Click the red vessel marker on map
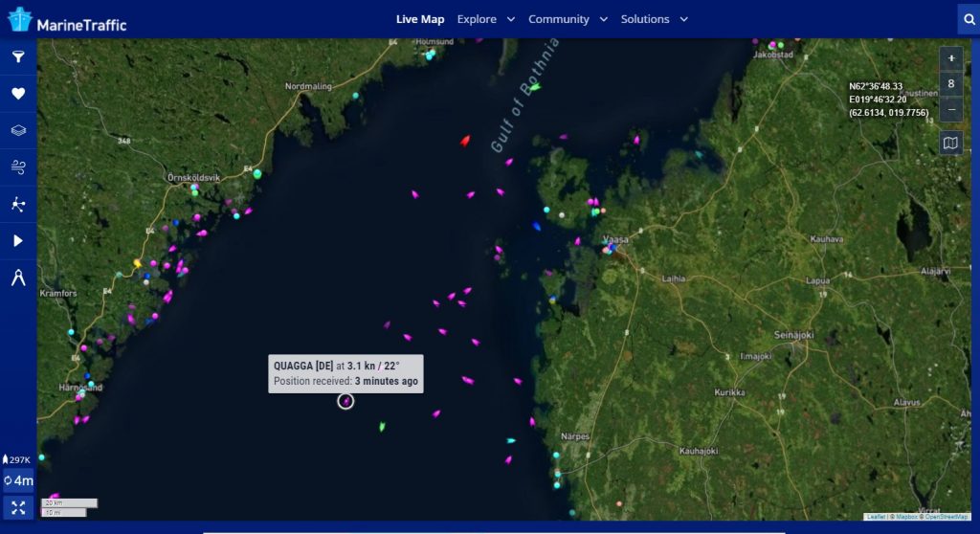Viewport: 980px width, 534px height. (465, 141)
